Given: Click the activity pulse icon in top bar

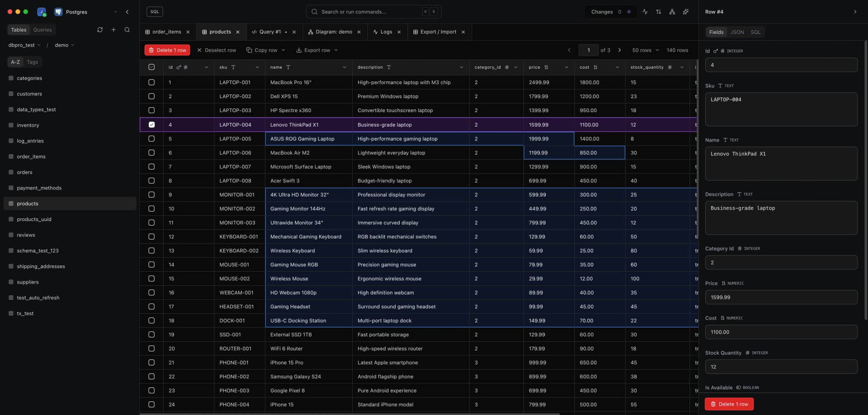Looking at the screenshot, I should click(645, 12).
